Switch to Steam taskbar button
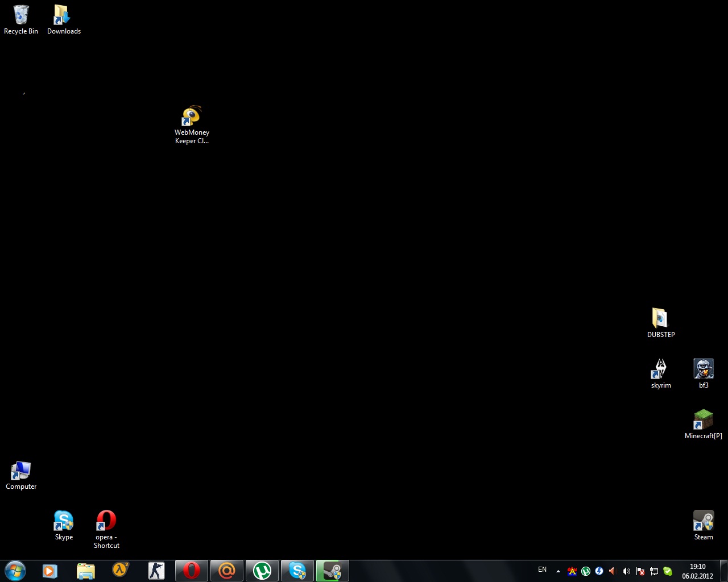Viewport: 728px width, 582px height. [x=333, y=571]
